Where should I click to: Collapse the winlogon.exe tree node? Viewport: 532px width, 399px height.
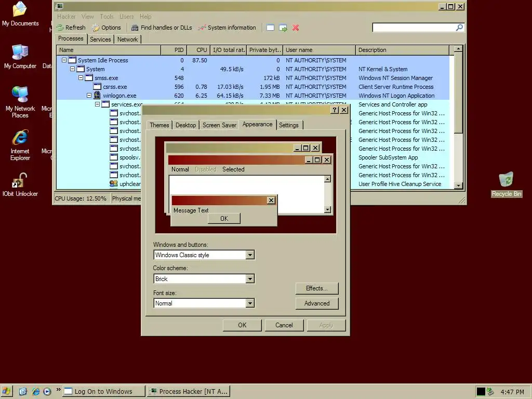[x=89, y=96]
